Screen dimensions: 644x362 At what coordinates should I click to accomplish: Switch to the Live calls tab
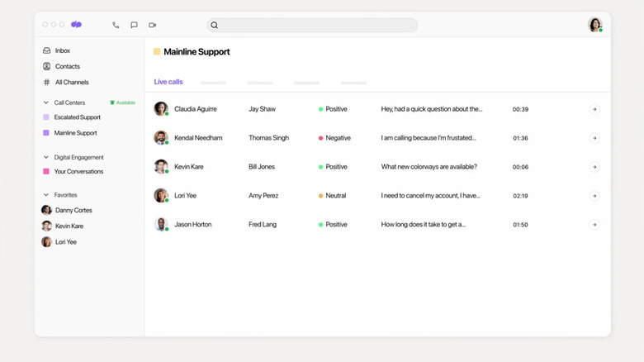click(168, 82)
